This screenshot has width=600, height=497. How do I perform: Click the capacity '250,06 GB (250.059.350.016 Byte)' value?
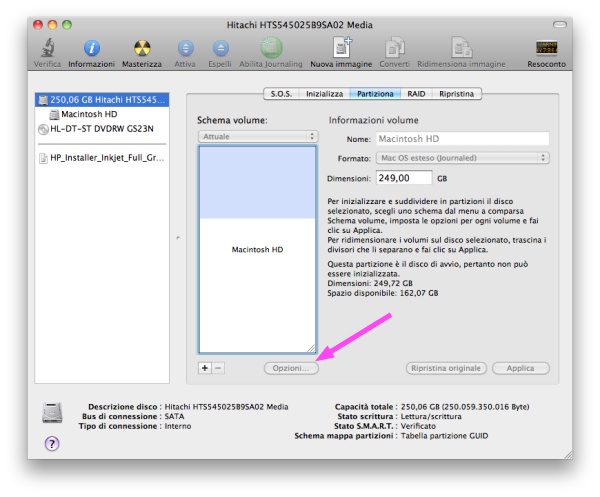click(x=465, y=407)
